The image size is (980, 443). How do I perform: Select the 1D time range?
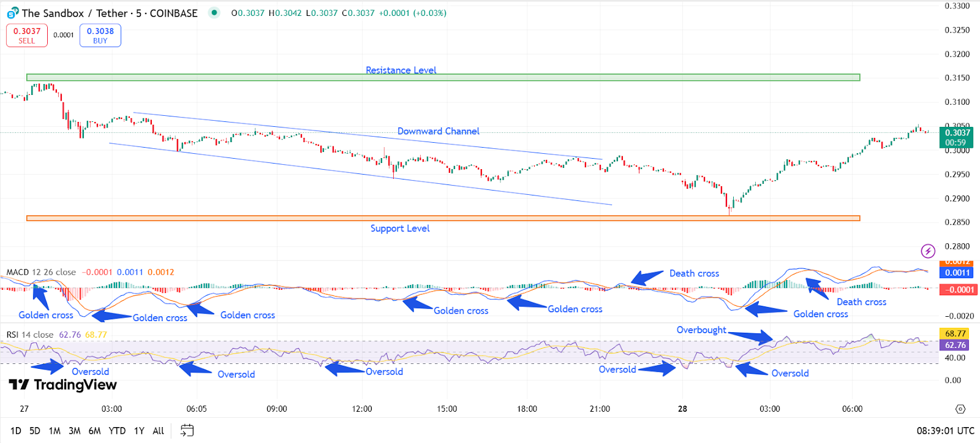click(x=16, y=431)
